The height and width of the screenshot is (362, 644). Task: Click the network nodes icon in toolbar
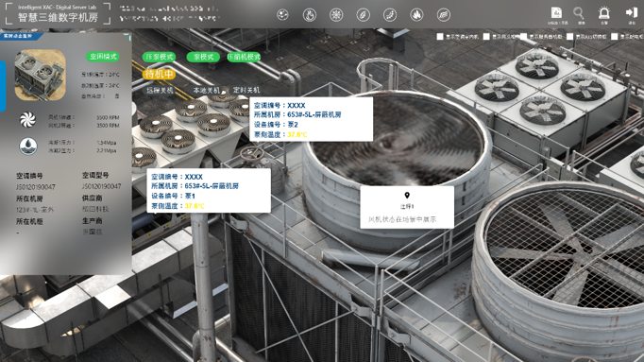point(282,15)
